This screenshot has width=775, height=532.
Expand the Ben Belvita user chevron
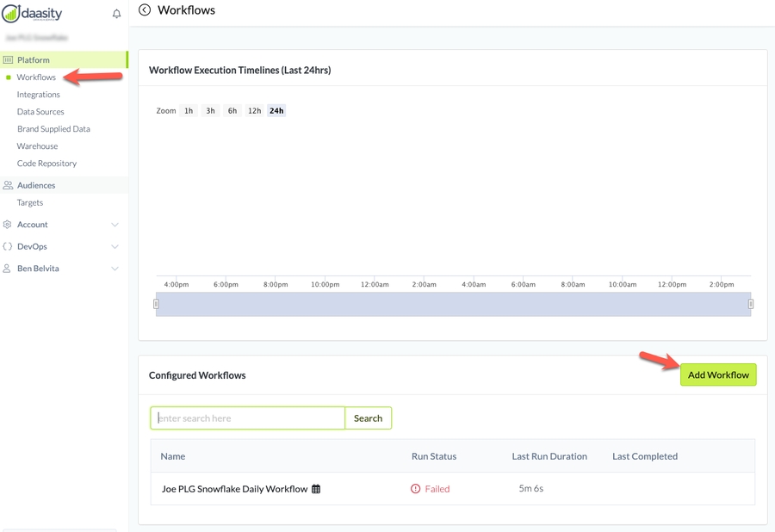tap(115, 269)
